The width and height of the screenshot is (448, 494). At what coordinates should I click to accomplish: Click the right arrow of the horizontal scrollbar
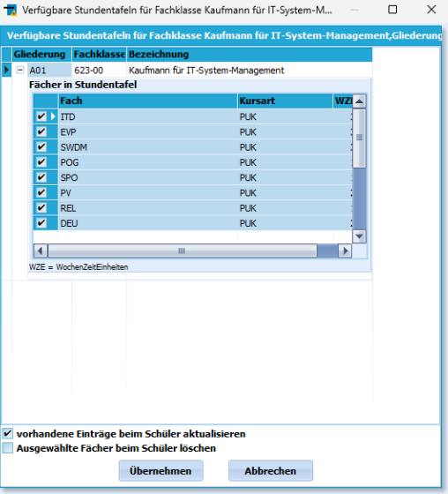[x=345, y=251]
